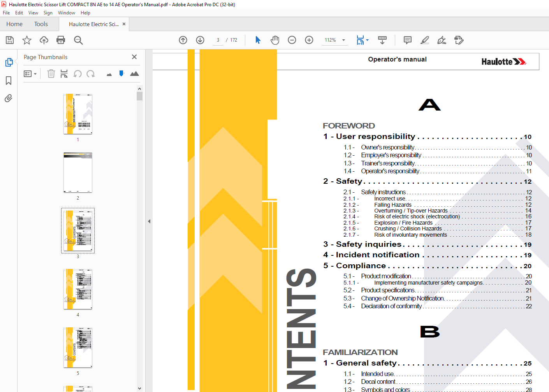Screen dimensions: 549x392
Task: Select the page 4 thumbnail
Action: (x=78, y=289)
